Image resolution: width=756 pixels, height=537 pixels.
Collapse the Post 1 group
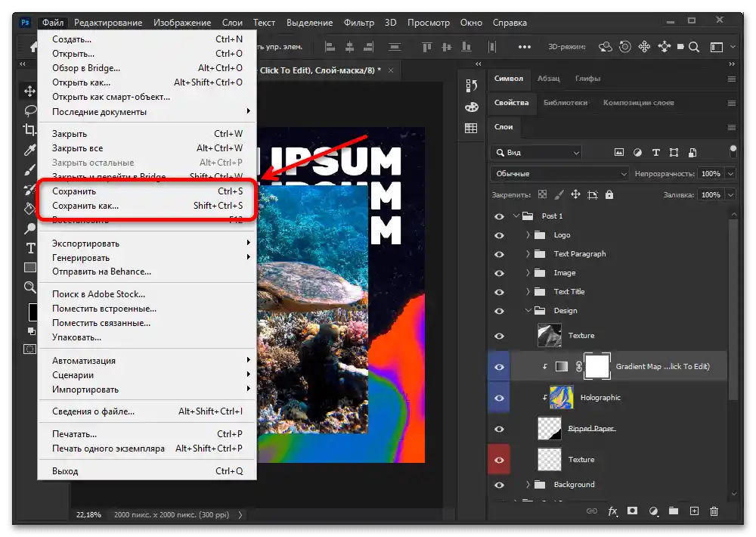tap(516, 216)
